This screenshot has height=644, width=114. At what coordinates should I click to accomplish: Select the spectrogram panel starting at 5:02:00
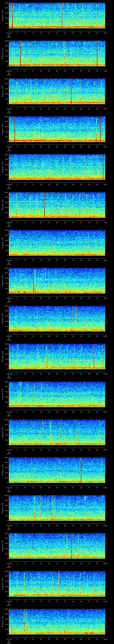(x=57, y=54)
